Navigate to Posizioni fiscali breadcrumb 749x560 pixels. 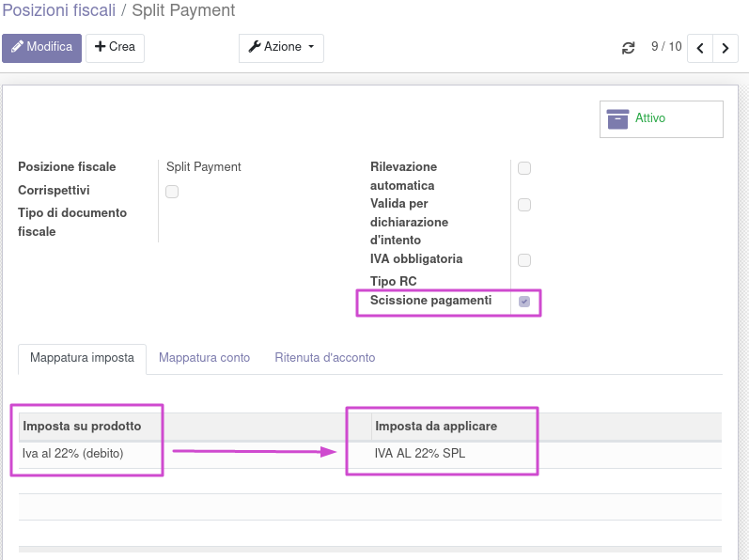click(x=57, y=11)
